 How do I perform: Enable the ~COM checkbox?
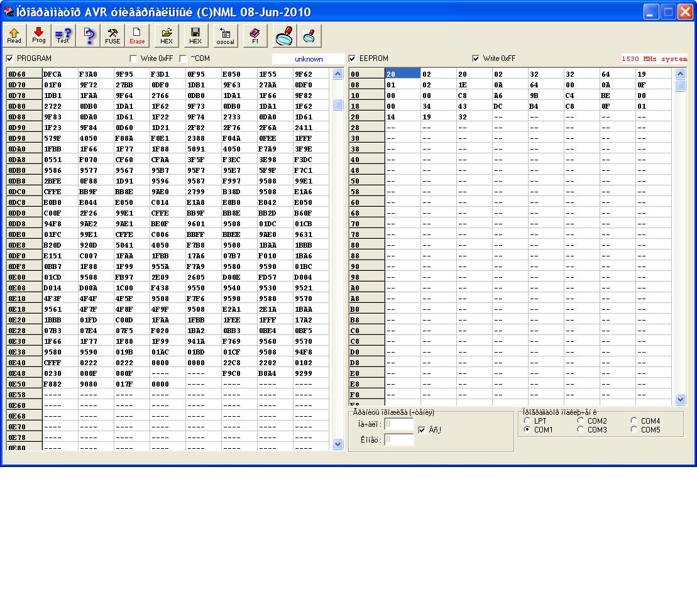click(184, 59)
